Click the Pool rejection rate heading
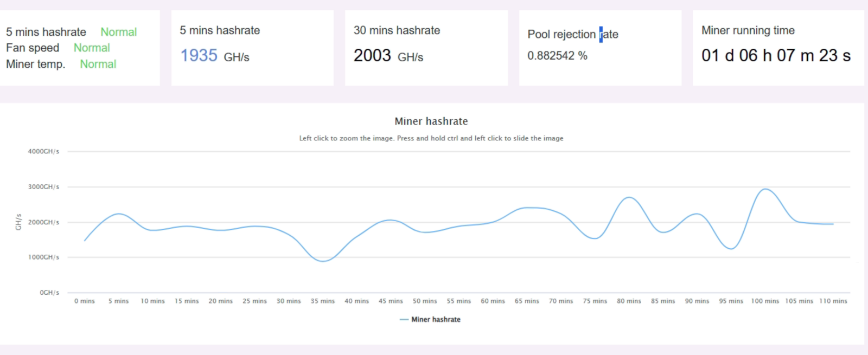Screen dimensions: 868x355 (573, 34)
